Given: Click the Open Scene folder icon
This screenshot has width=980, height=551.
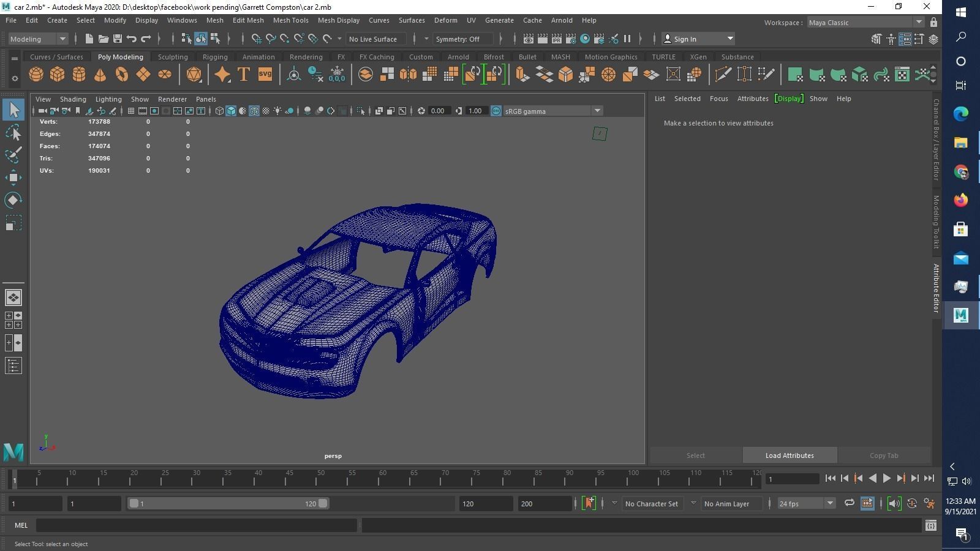Looking at the screenshot, I should coord(104,39).
